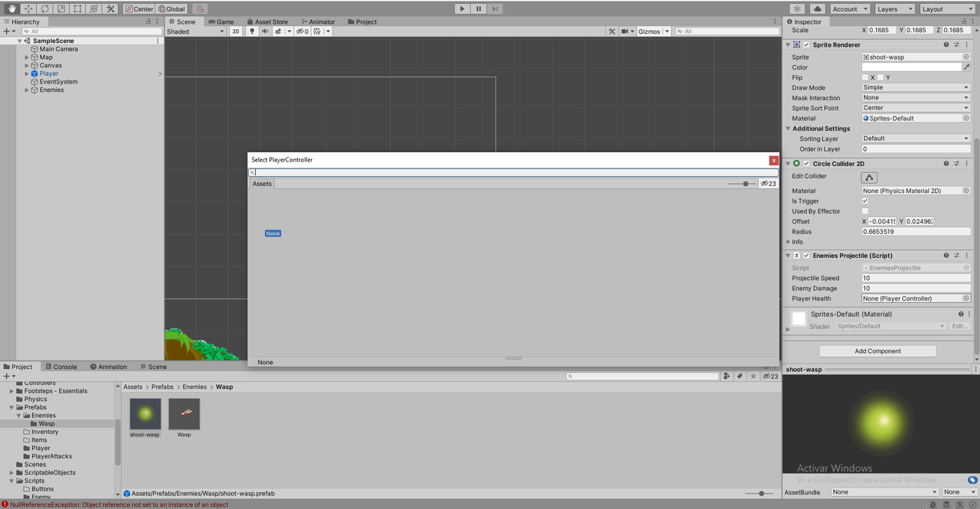The width and height of the screenshot is (980, 509).
Task: Enable Flip Y checkbox
Action: point(880,77)
